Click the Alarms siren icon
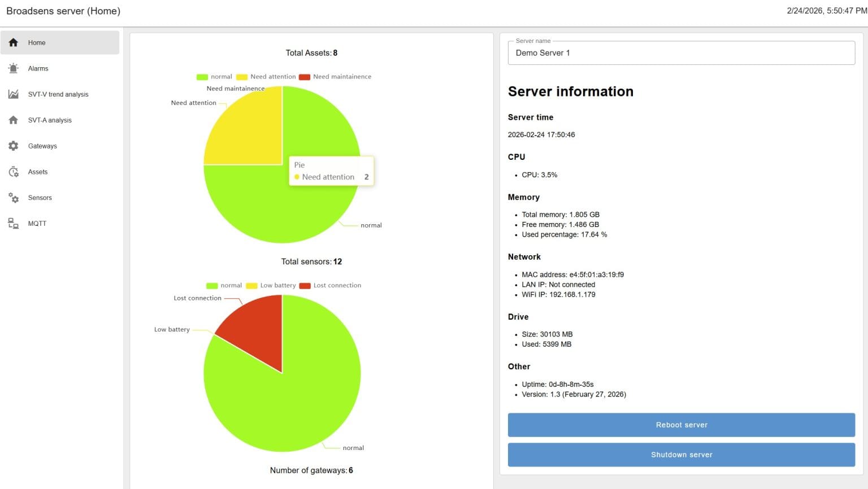868x489 pixels. point(14,68)
